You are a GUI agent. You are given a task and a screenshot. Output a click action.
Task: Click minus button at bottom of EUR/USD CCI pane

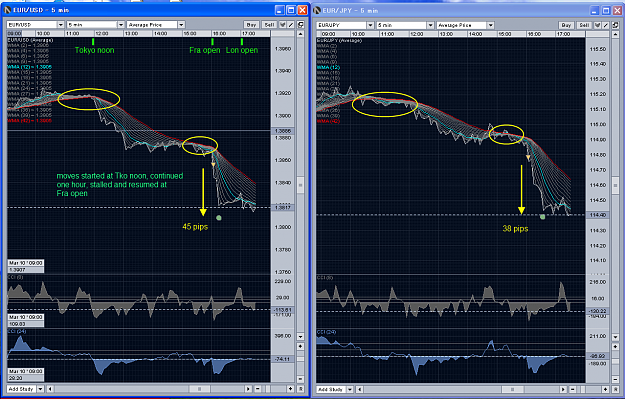[301, 379]
